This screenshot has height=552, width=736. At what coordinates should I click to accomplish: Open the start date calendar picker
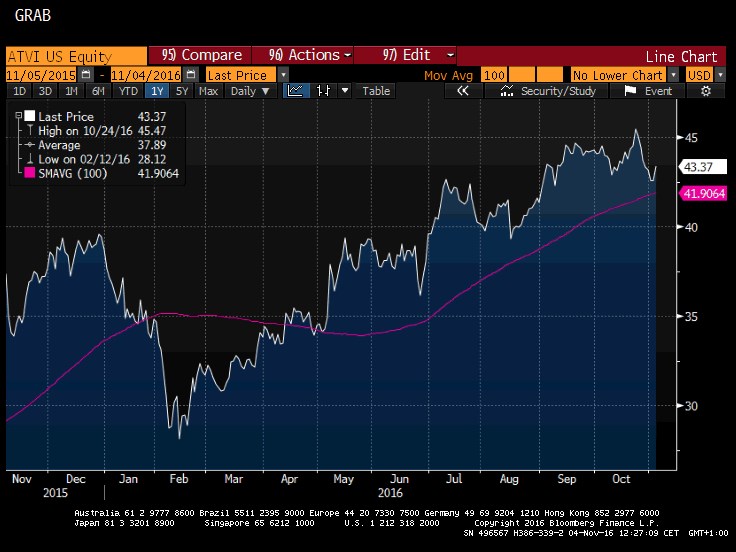pyautogui.click(x=85, y=75)
